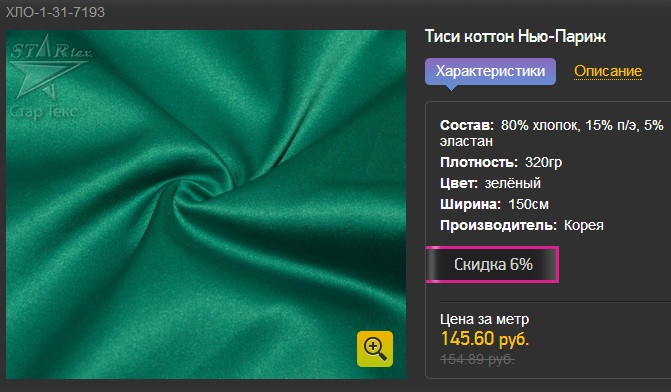Click the crossed-out old price 154.89 руб.

click(477, 359)
